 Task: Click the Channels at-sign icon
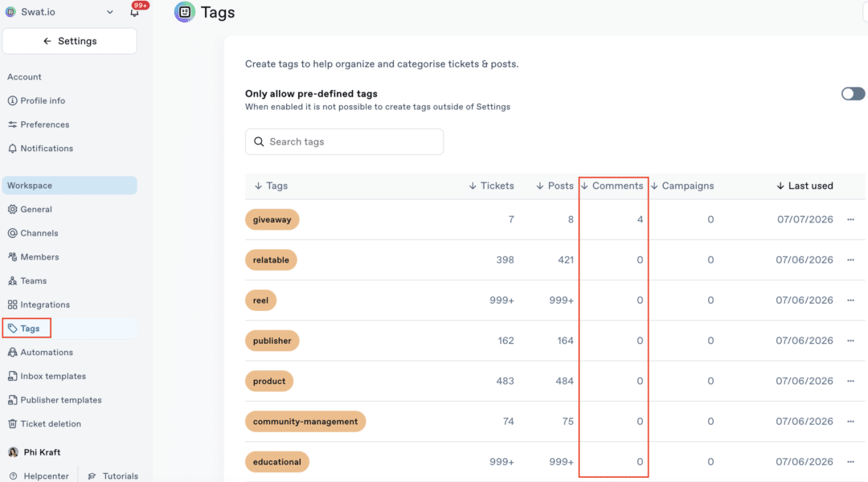(12, 233)
